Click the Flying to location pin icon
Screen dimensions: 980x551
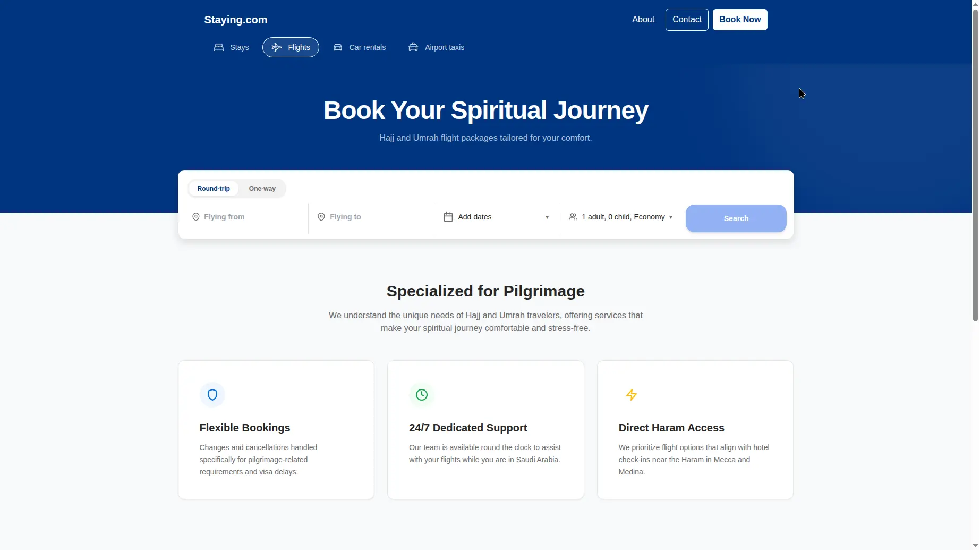click(321, 217)
